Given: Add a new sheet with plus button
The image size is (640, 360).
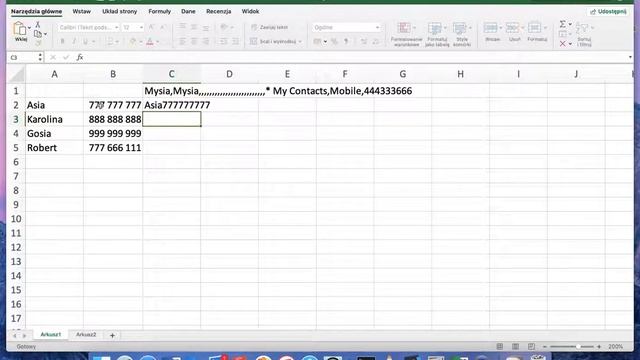Looking at the screenshot, I should coord(112,336).
